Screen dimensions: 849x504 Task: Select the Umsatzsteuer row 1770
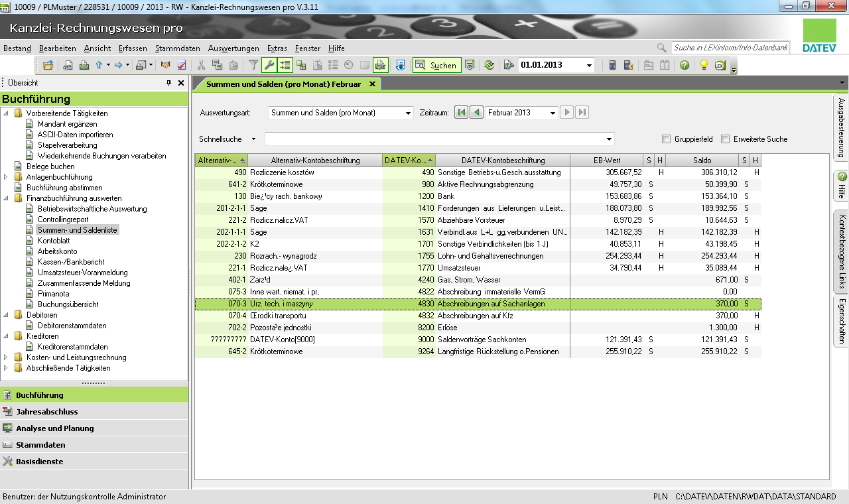[x=478, y=268]
